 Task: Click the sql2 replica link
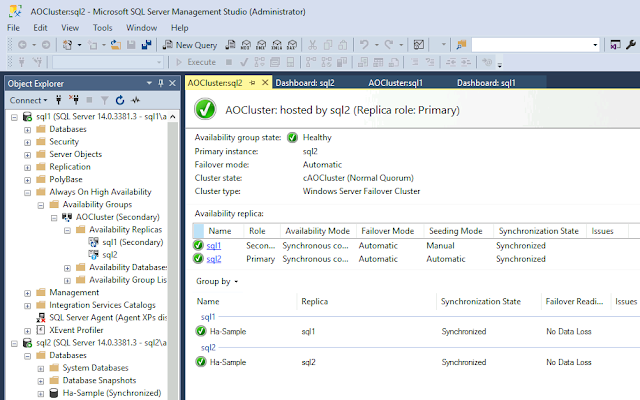pos(214,259)
